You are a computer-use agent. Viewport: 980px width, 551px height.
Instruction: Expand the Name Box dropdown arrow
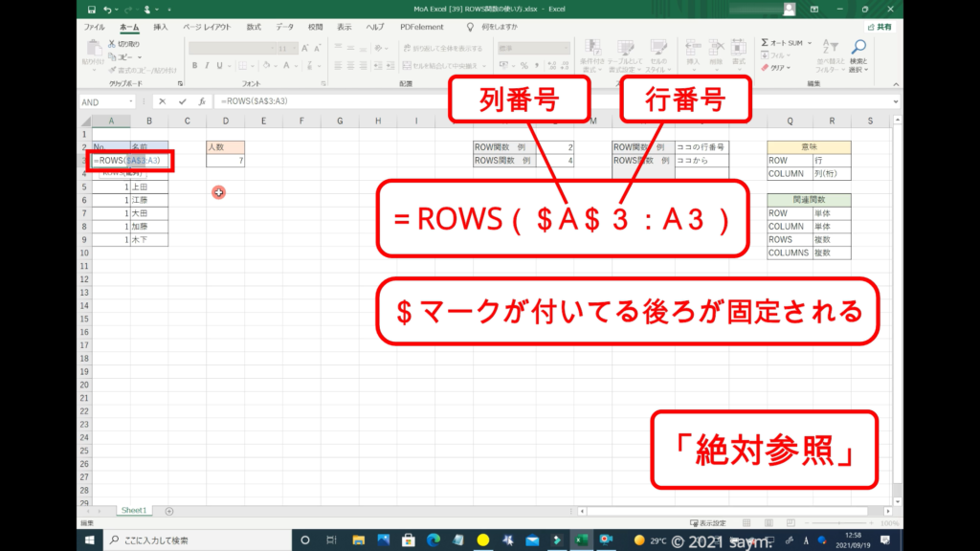coord(130,101)
